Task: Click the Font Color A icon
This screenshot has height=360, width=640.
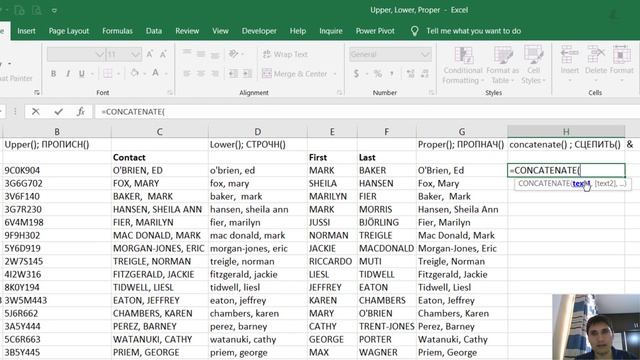Action: coord(155,73)
